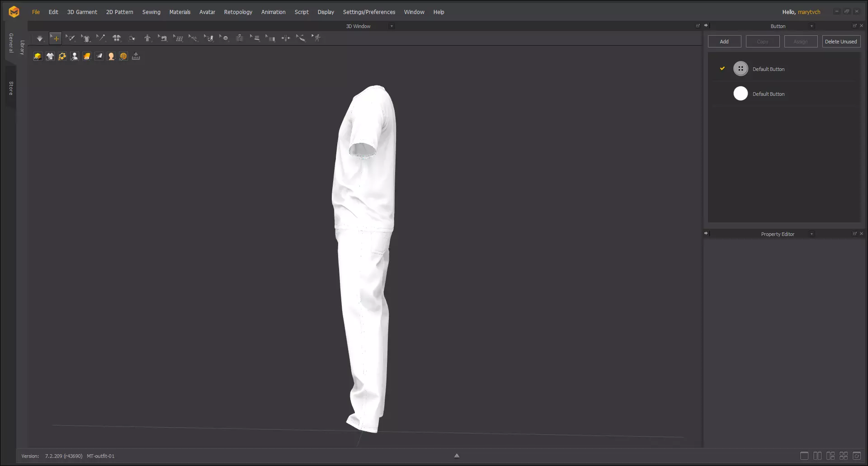Select the Piping tool icon
The image size is (868, 466).
point(255,38)
